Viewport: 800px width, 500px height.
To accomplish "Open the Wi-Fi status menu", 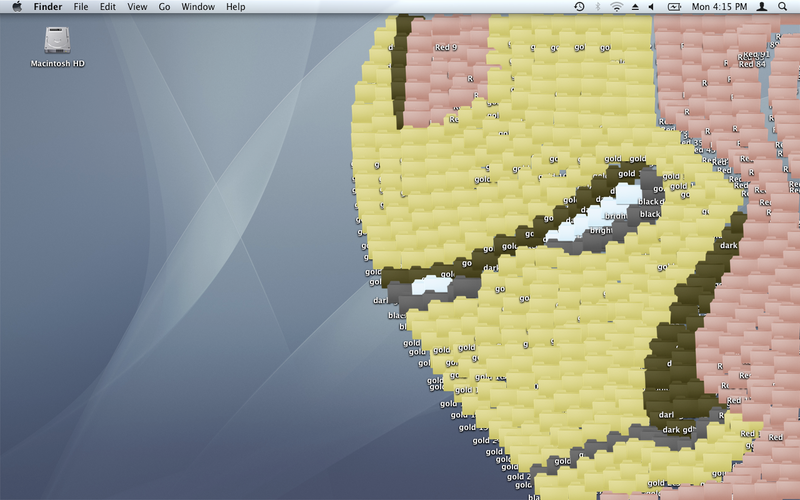I will (617, 7).
